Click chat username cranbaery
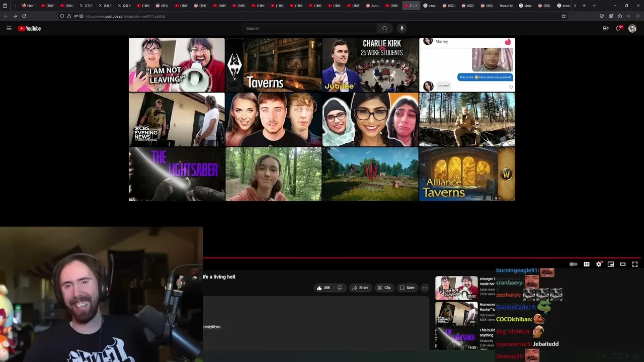 [510, 283]
